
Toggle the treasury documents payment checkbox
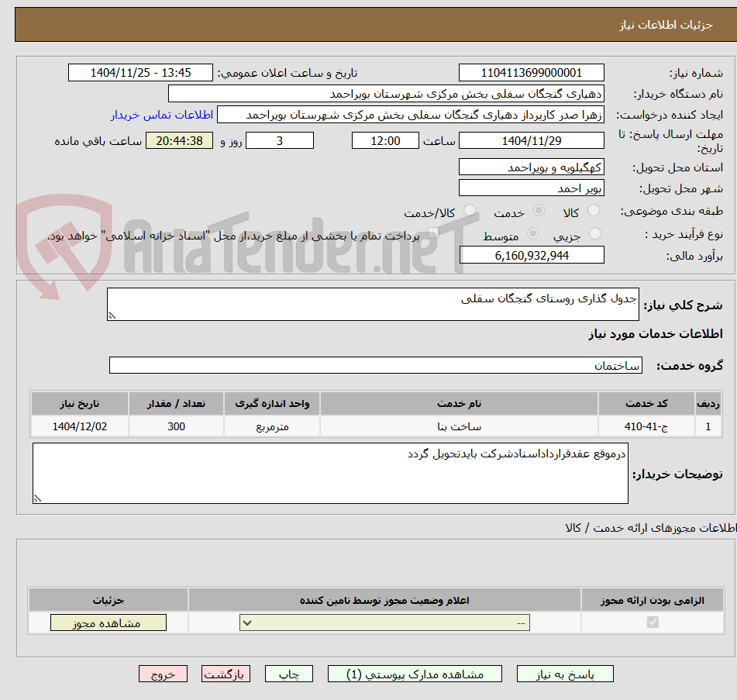coord(432,233)
